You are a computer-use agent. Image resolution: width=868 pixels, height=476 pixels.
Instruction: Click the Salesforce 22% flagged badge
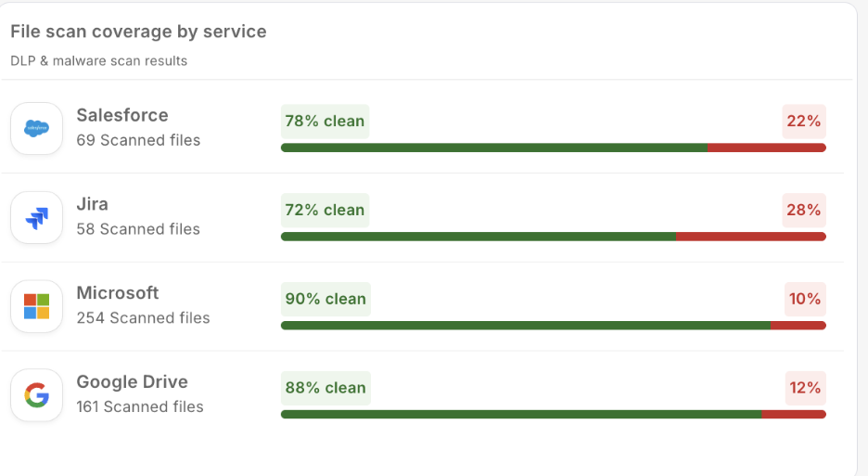coord(804,121)
